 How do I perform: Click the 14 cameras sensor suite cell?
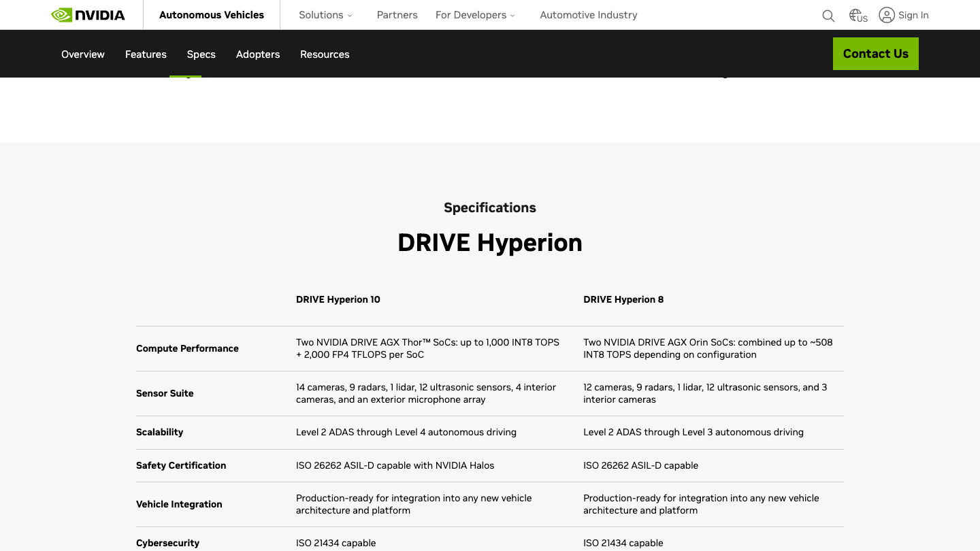(x=426, y=393)
